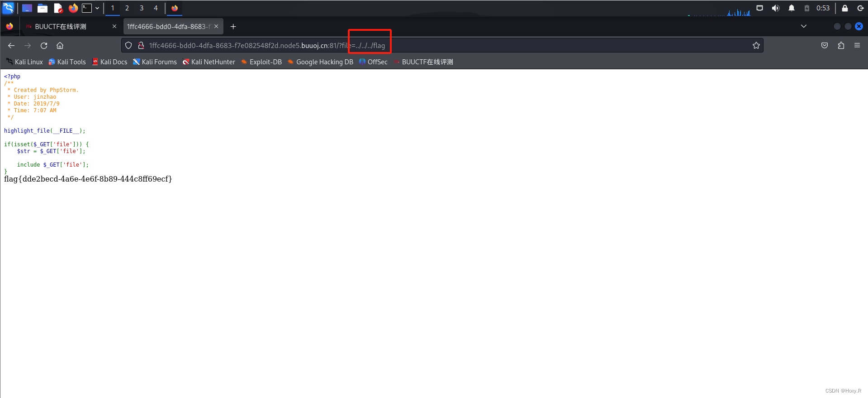Open Firefox View pinned icon
This screenshot has height=398, width=868.
click(9, 26)
